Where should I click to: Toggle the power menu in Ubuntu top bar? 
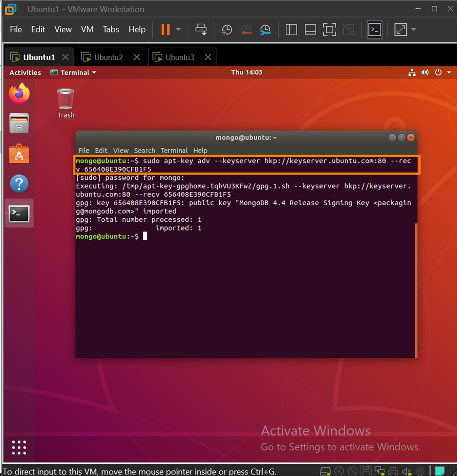click(x=439, y=72)
